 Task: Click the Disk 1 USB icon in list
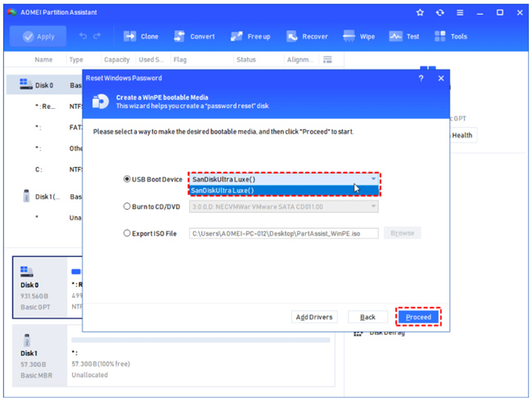coord(26,196)
